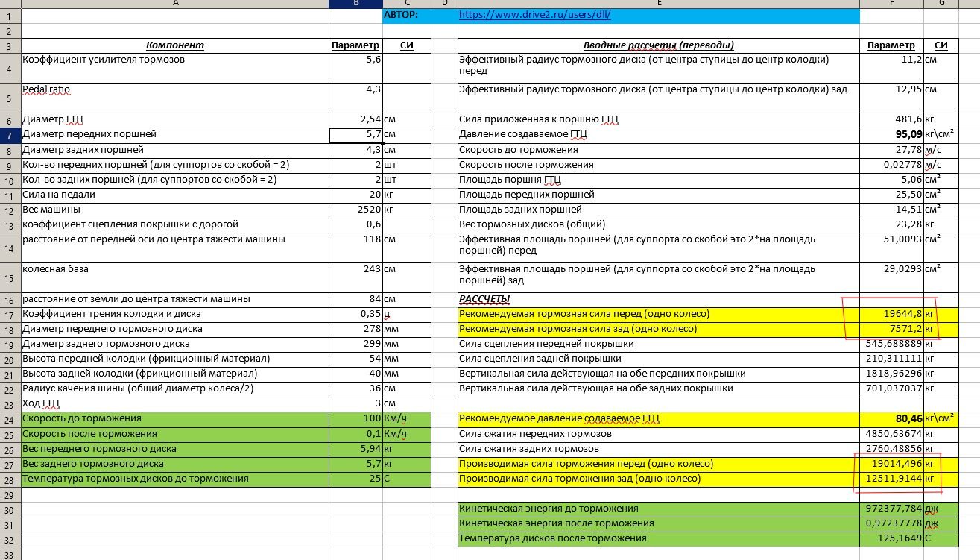The width and height of the screenshot is (980, 560).
Task: Select 'Вес машины' label cell
Action: (x=175, y=210)
